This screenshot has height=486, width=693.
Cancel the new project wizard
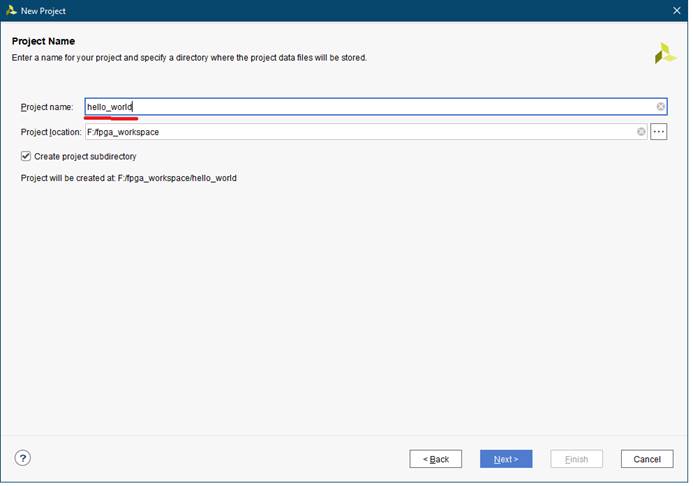[x=646, y=459]
